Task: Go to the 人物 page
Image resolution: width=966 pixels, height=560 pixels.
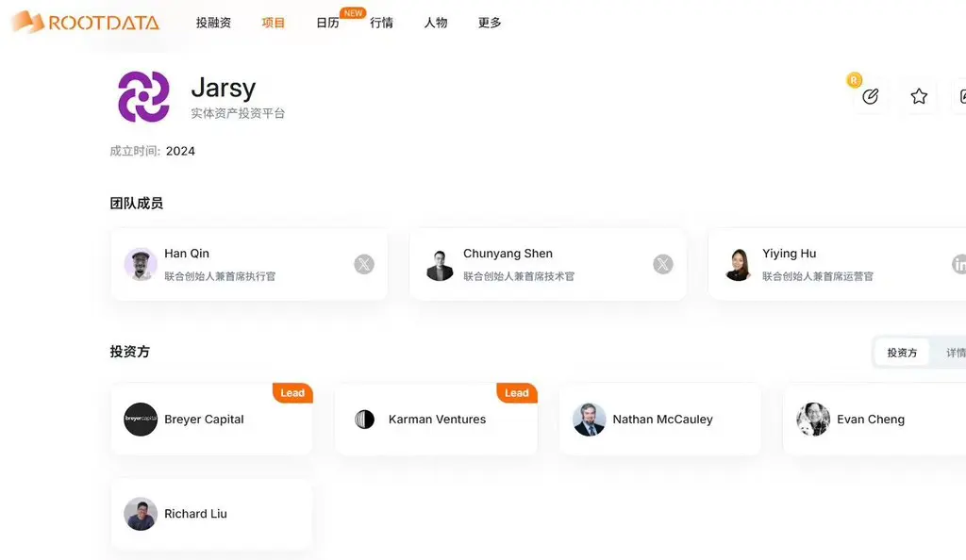Action: click(436, 23)
